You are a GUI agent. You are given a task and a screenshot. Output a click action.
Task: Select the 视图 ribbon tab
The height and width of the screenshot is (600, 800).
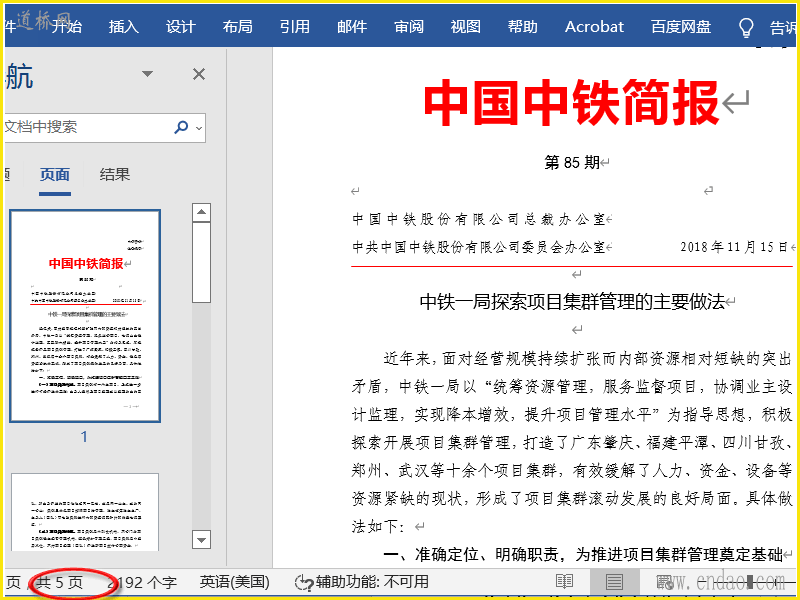pyautogui.click(x=466, y=27)
